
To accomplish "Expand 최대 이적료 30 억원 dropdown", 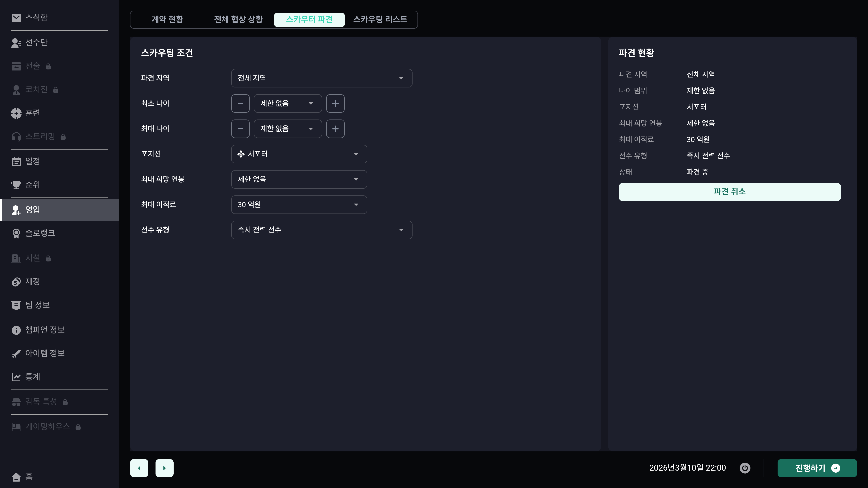I will [x=299, y=204].
